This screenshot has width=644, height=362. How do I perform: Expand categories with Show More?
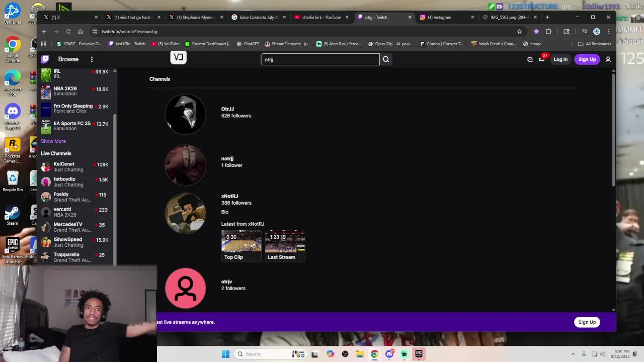53,141
